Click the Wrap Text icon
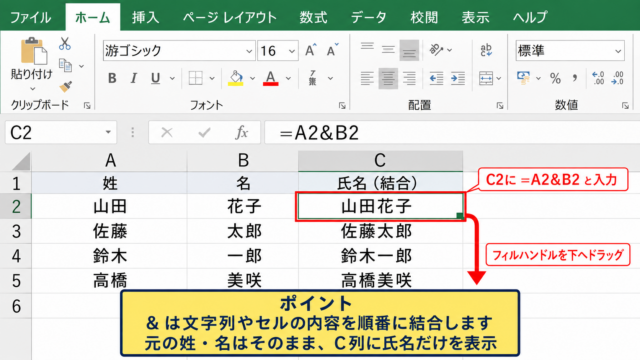Screen dimensions: 640x360 coord(486,50)
